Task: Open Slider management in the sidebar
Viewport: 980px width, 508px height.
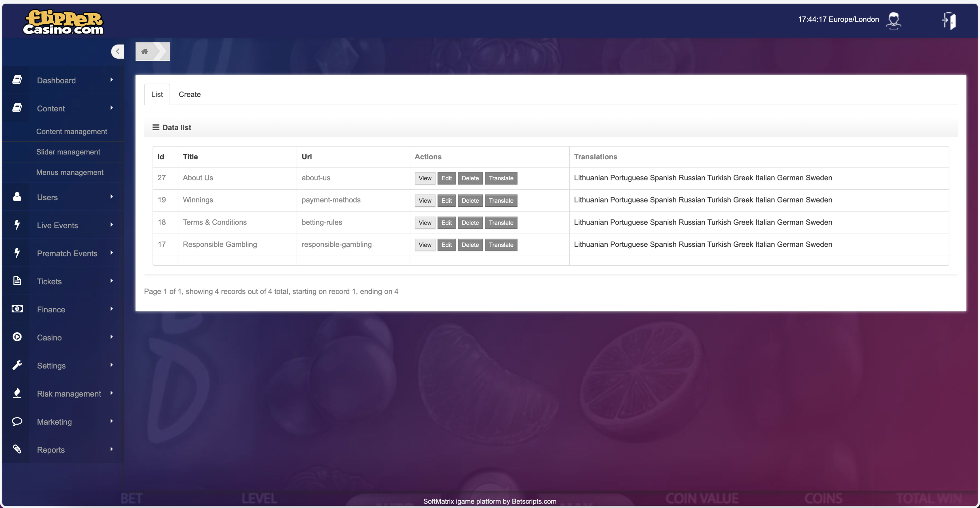Action: point(68,152)
